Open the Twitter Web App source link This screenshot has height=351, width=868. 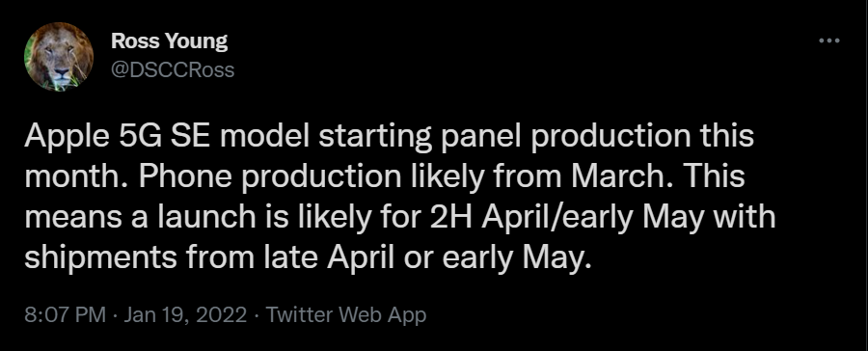(346, 315)
